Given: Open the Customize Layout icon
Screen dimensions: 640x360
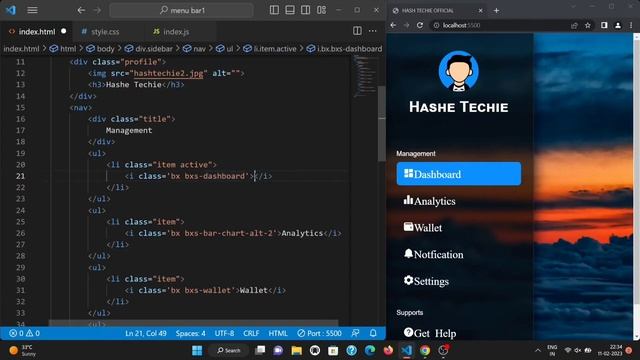Looking at the screenshot, I should click(x=322, y=10).
